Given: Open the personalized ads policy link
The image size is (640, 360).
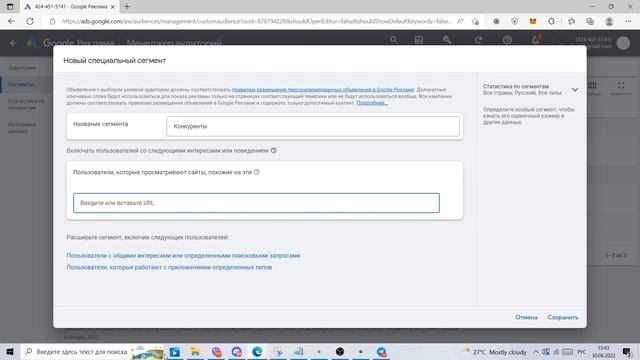Looking at the screenshot, I should click(323, 89).
